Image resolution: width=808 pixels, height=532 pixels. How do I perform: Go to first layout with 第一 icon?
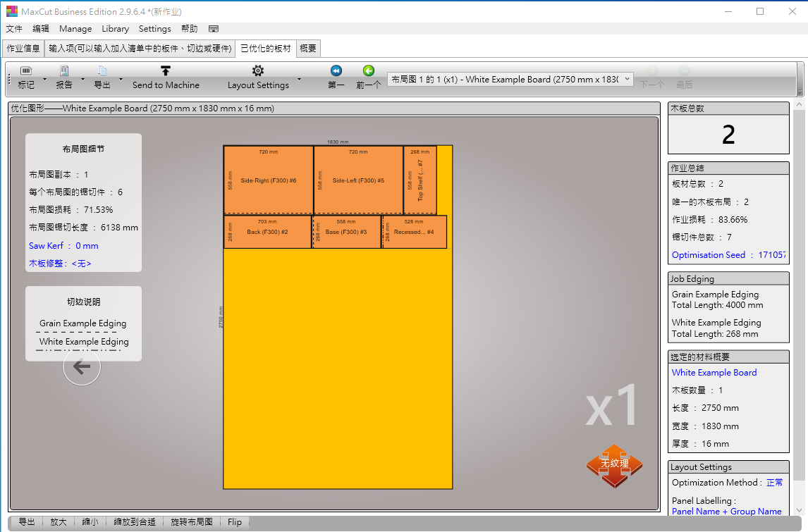pyautogui.click(x=336, y=71)
